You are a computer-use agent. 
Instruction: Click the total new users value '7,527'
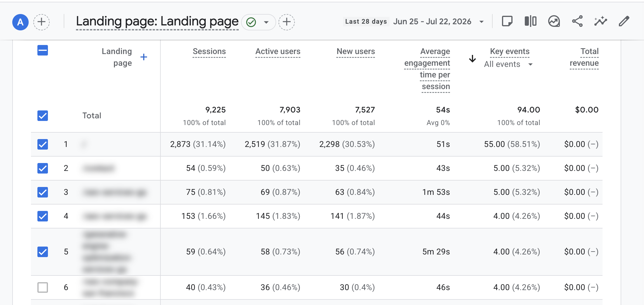point(365,110)
